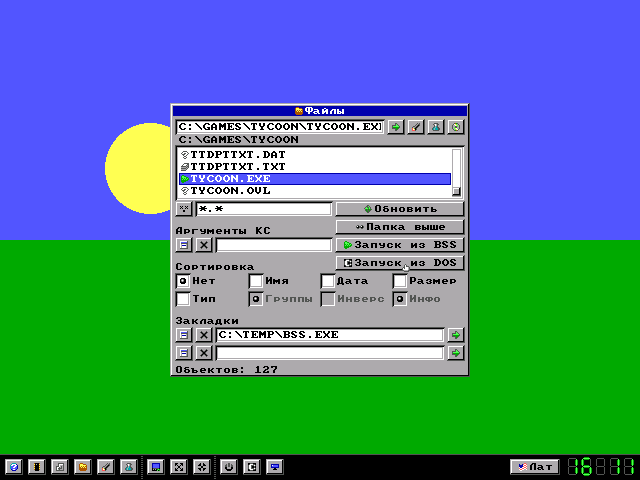This screenshot has height=480, width=640.
Task: Click the memory chip icon in the taskbar
Action: tap(37, 467)
